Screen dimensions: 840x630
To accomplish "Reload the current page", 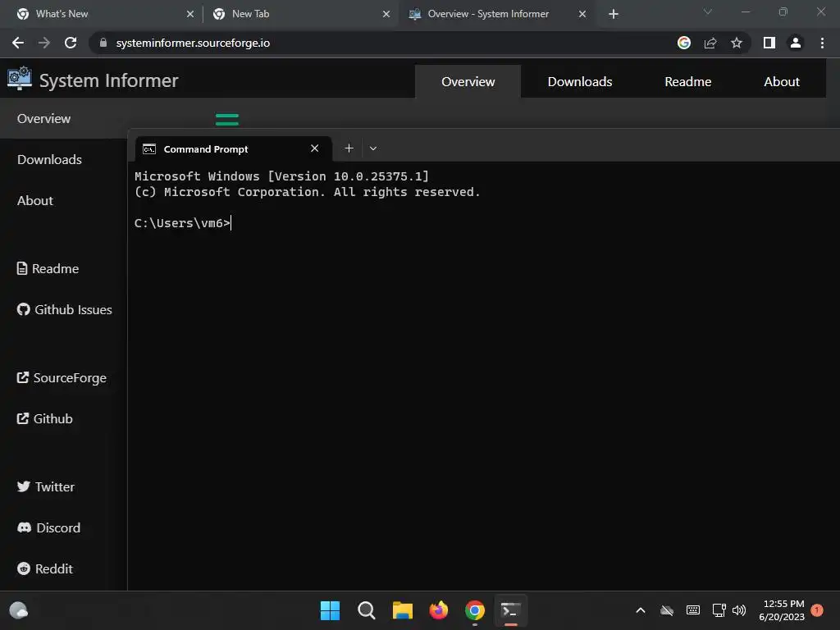I will pyautogui.click(x=71, y=43).
